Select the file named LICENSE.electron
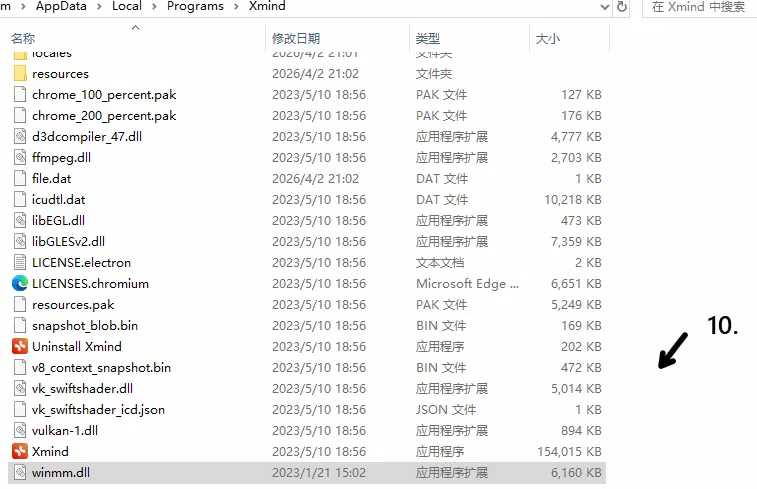Image resolution: width=757 pixels, height=489 pixels. pos(81,263)
